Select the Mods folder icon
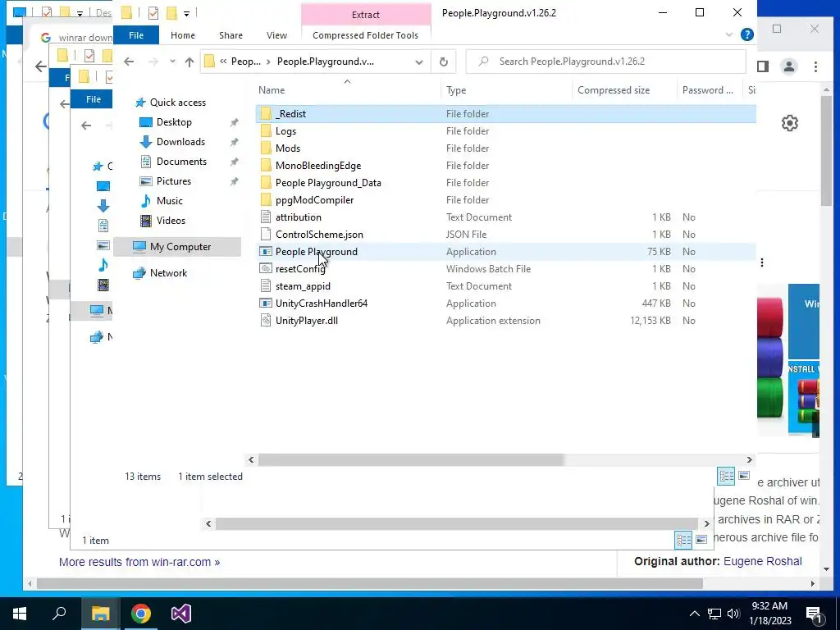 pos(266,148)
